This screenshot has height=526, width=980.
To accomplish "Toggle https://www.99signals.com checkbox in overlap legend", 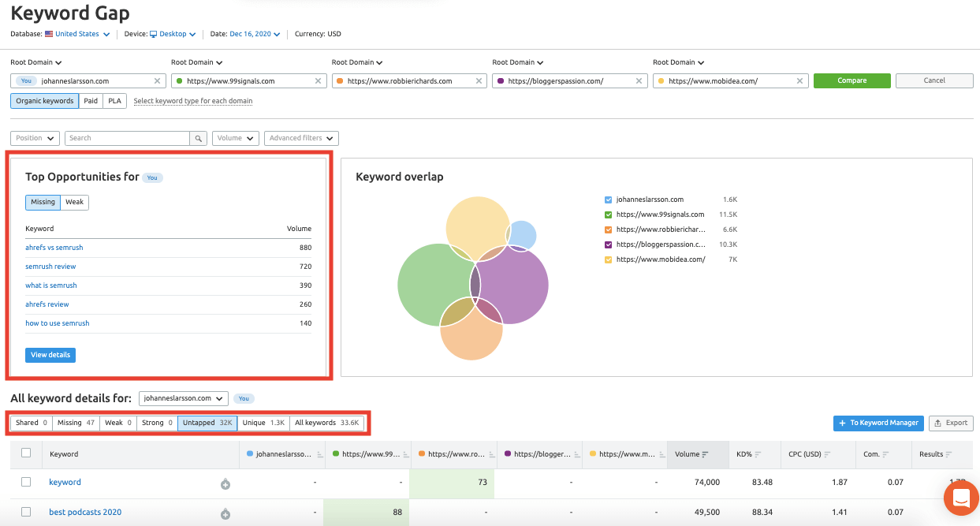I will click(x=608, y=215).
